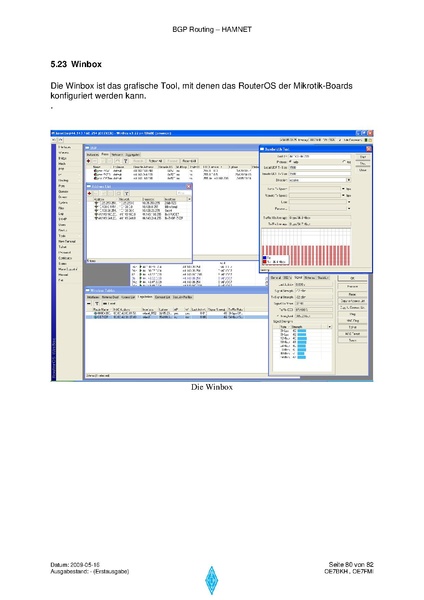Image resolution: width=424 pixels, height=600 pixels.
Task: Click the 'Die Winbox' figure caption
Action: (212, 387)
